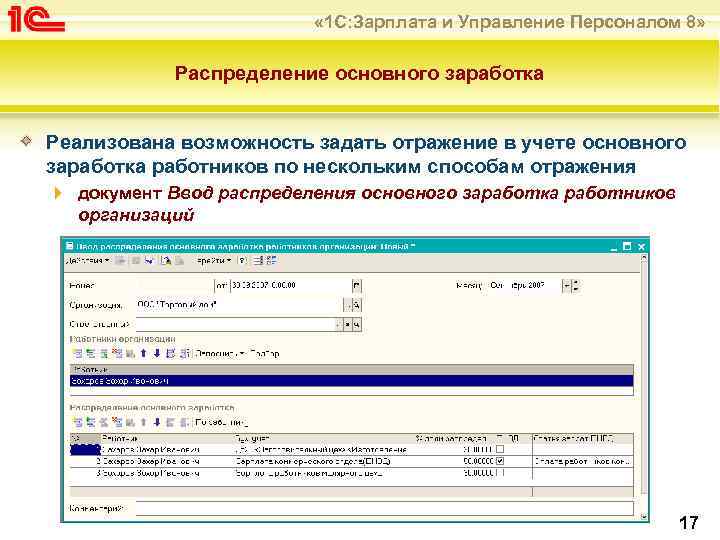Tick the ЕНВД checkbox in distribution row 1
Image resolution: width=720 pixels, height=540 pixels.
point(500,450)
